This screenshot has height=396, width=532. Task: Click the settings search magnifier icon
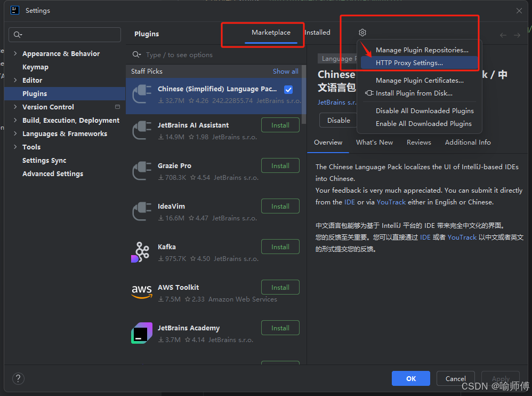point(18,35)
